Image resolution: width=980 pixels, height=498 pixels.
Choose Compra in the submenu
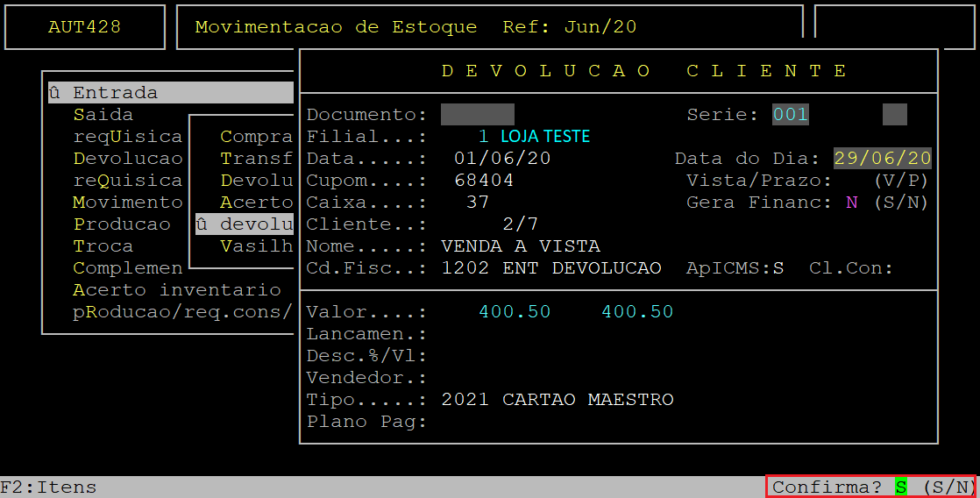coord(256,137)
